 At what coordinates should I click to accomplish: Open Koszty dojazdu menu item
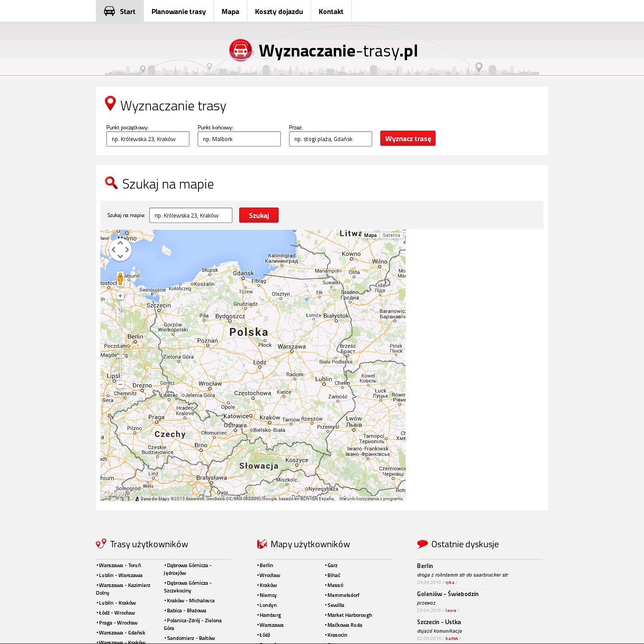coord(279,11)
